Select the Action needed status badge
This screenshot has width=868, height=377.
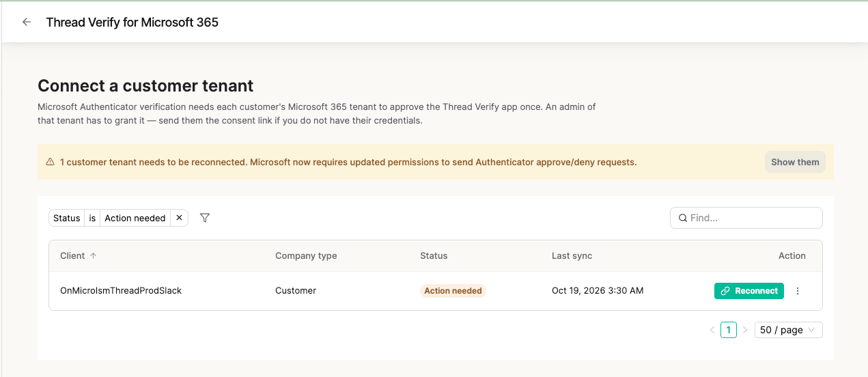[453, 291]
